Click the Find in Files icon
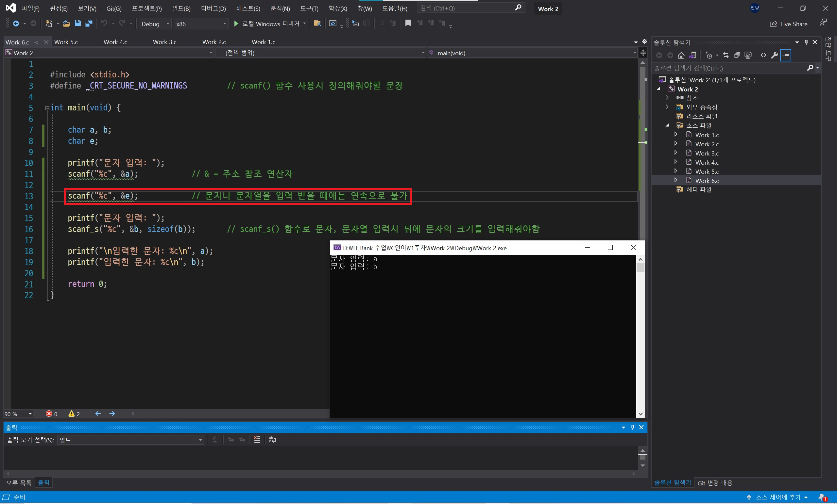The height and width of the screenshot is (504, 837). pos(317,24)
